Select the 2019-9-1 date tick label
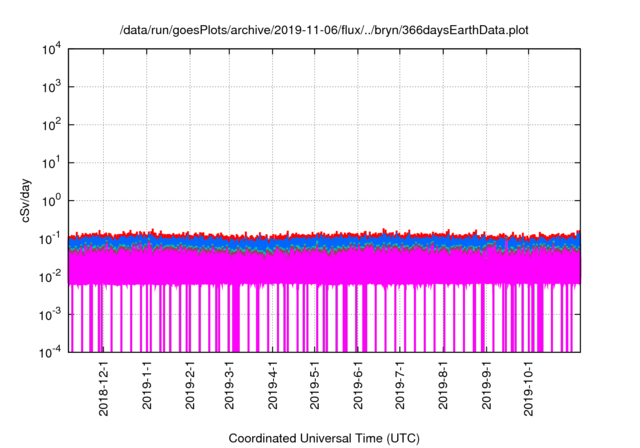The image size is (640, 448). click(487, 386)
